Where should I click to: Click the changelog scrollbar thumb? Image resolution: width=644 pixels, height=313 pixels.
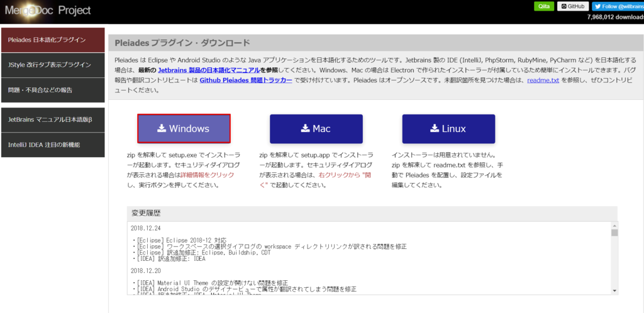[614, 233]
